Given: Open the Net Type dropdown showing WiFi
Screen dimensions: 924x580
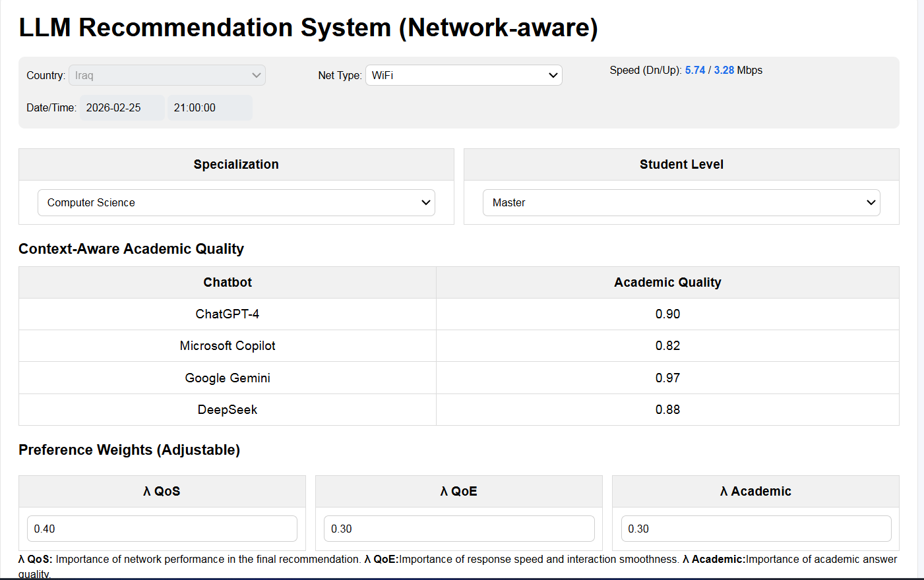Looking at the screenshot, I should [464, 75].
